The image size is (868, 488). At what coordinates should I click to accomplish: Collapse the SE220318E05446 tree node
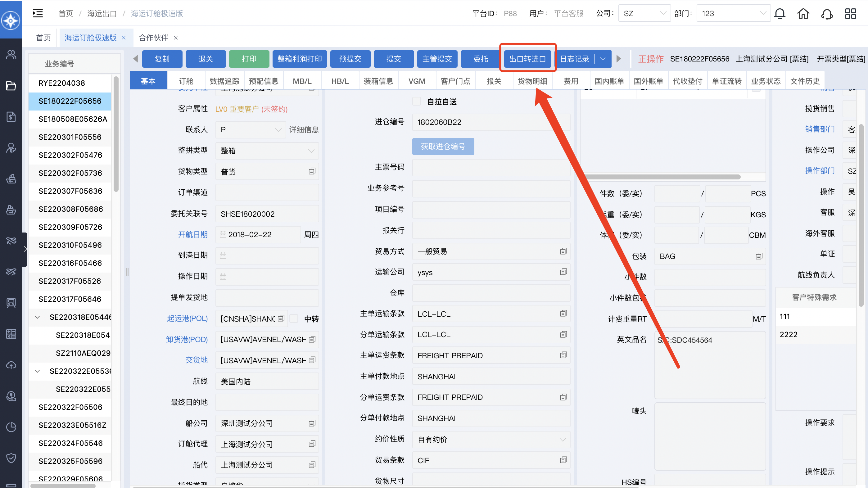(x=37, y=317)
